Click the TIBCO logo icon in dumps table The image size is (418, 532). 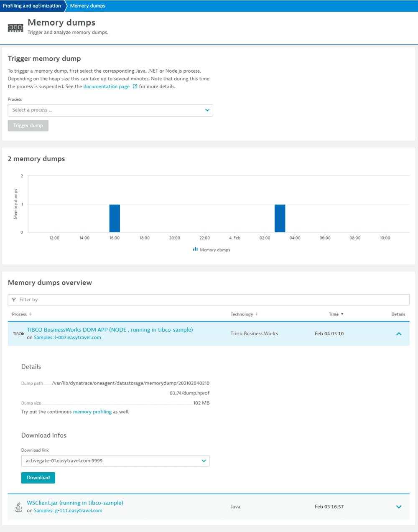click(x=17, y=333)
